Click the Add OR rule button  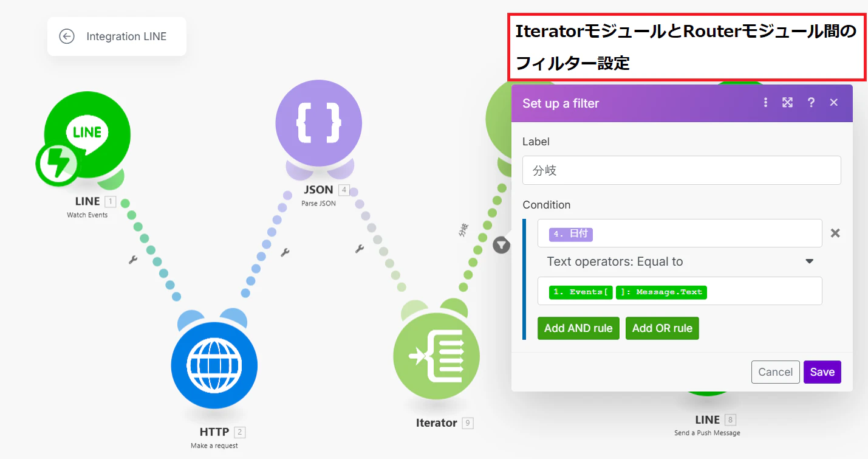pyautogui.click(x=662, y=328)
